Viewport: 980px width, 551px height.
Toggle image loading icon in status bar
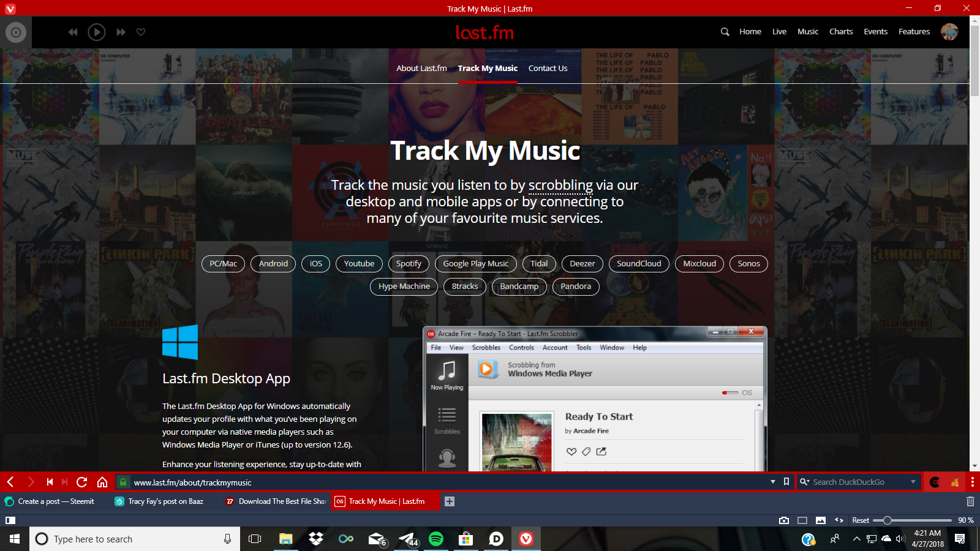[821, 520]
